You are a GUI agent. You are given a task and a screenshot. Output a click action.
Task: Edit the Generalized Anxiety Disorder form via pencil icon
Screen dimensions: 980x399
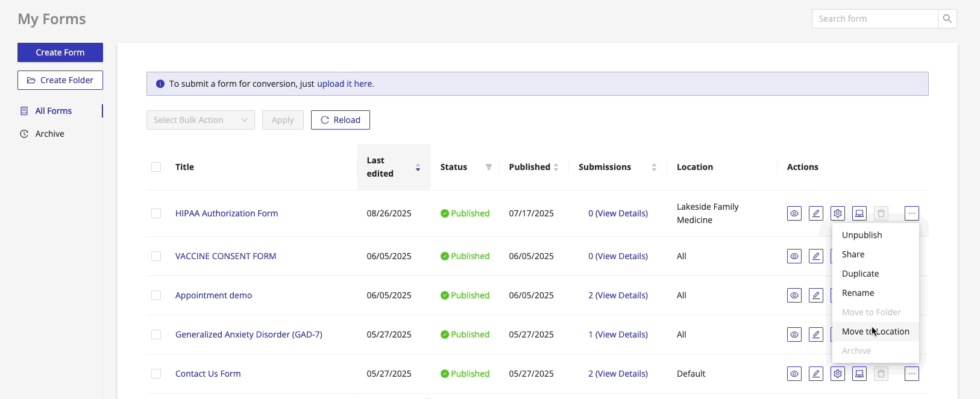point(815,335)
